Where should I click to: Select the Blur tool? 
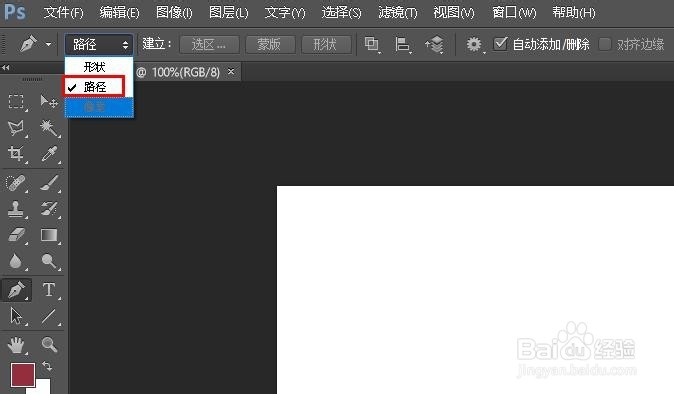(16, 261)
